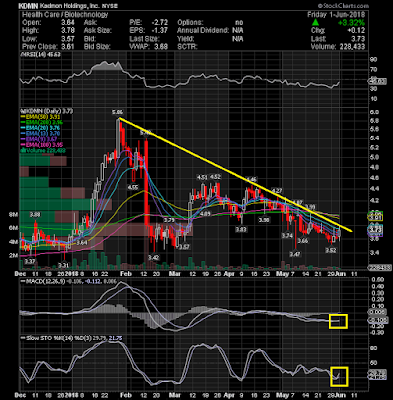Click the SCTR label
Screen dimensions: 393x400
(187, 47)
